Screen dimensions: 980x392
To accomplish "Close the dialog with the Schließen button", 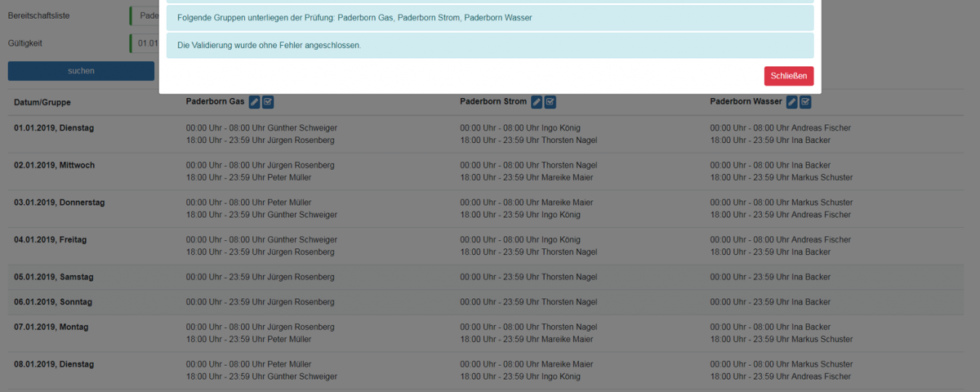I will pos(788,76).
